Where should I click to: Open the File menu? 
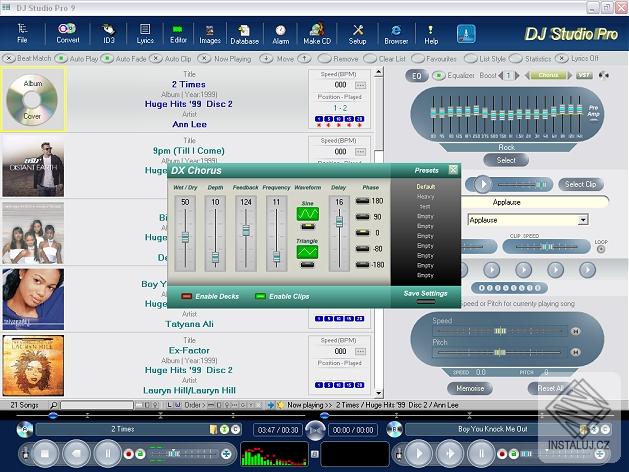point(22,33)
